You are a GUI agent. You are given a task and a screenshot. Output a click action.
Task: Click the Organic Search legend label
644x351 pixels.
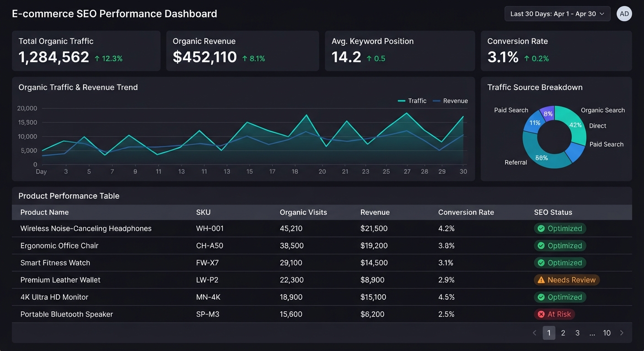603,110
